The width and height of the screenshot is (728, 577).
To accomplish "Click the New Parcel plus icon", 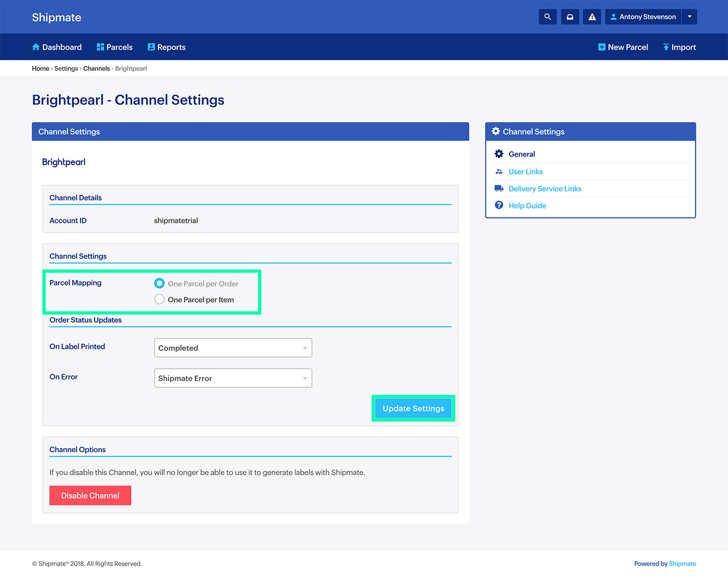I will [x=602, y=47].
